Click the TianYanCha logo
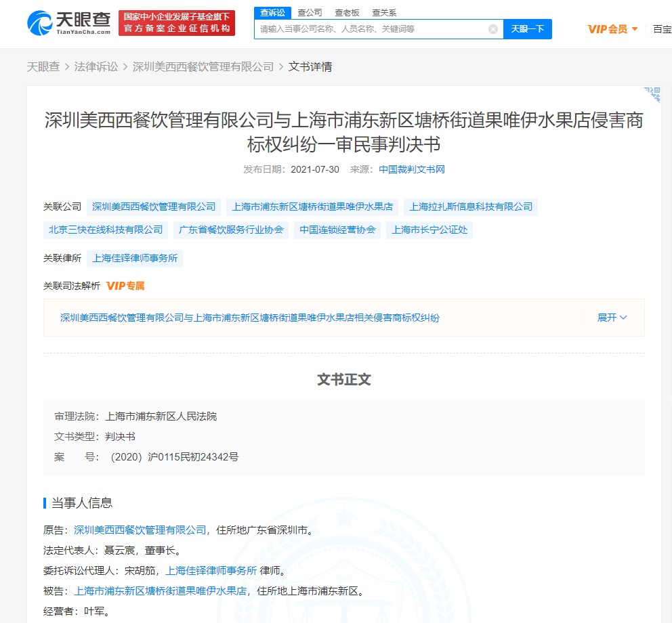This screenshot has width=672, height=623. click(x=69, y=23)
